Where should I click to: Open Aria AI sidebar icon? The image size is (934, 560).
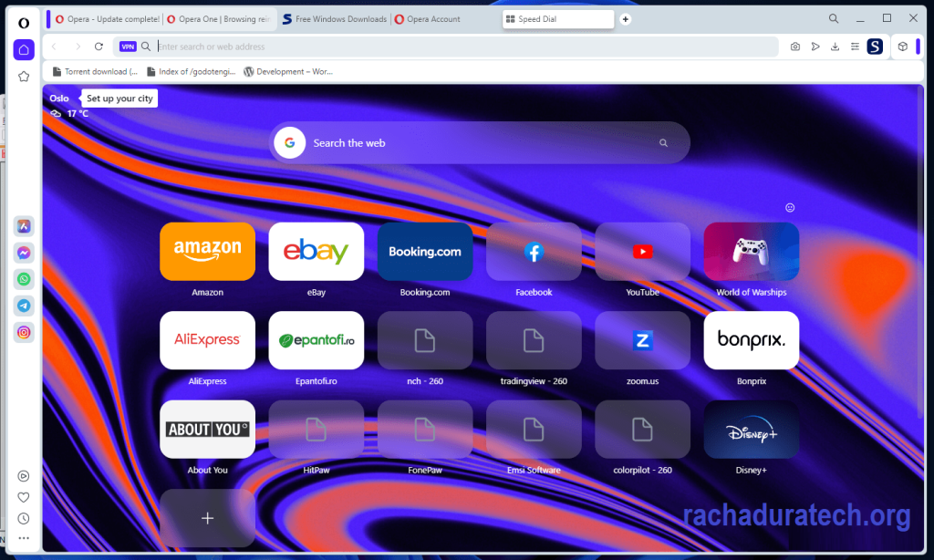(24, 226)
